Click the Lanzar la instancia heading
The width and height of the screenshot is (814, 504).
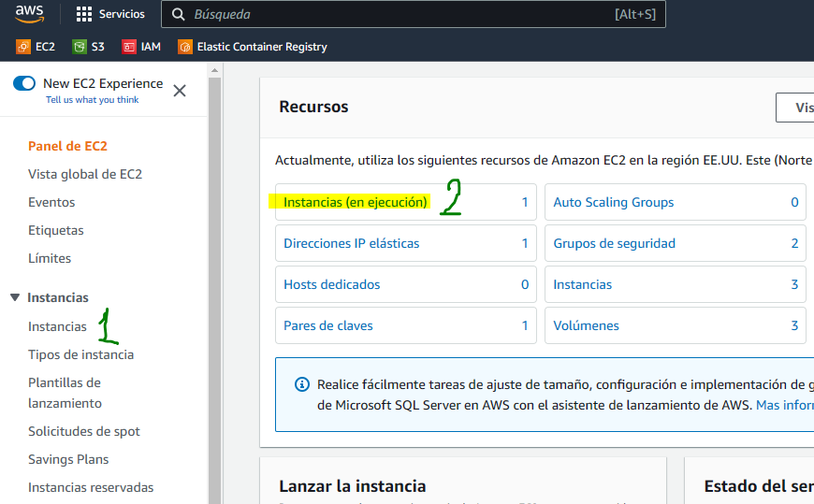(353, 486)
